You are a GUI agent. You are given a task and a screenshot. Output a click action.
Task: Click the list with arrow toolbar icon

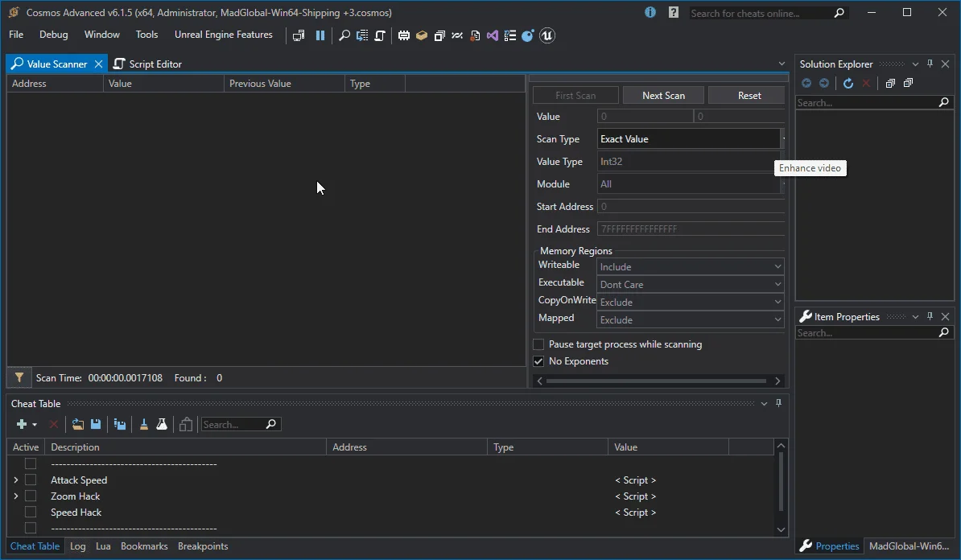click(362, 35)
